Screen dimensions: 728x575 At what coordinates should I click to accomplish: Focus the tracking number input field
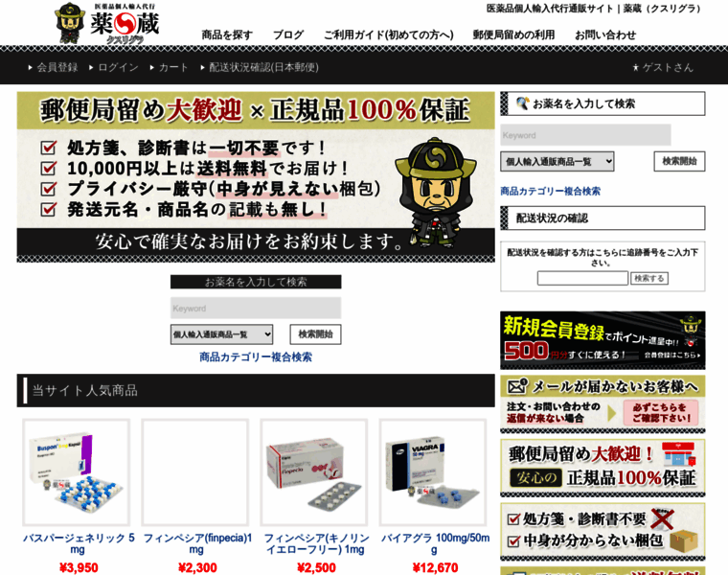pos(582,278)
